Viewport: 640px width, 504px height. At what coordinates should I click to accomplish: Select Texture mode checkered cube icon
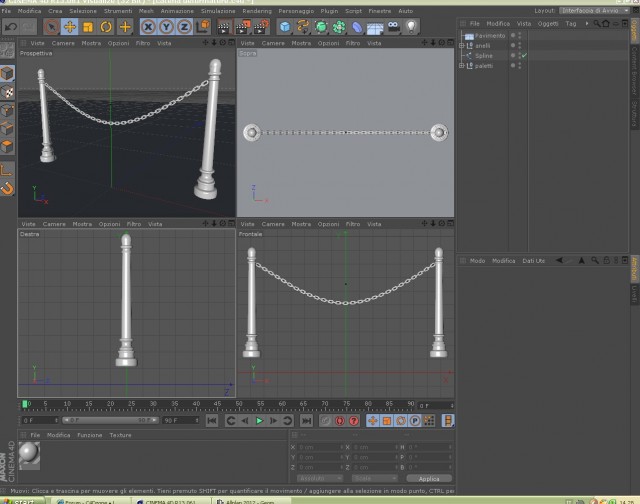click(x=7, y=92)
